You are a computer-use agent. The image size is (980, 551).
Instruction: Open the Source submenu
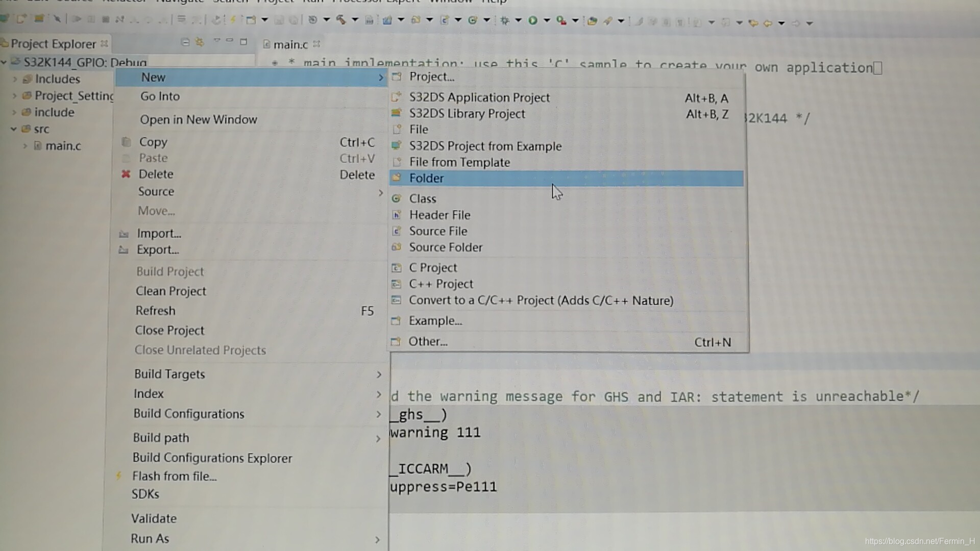click(251, 191)
